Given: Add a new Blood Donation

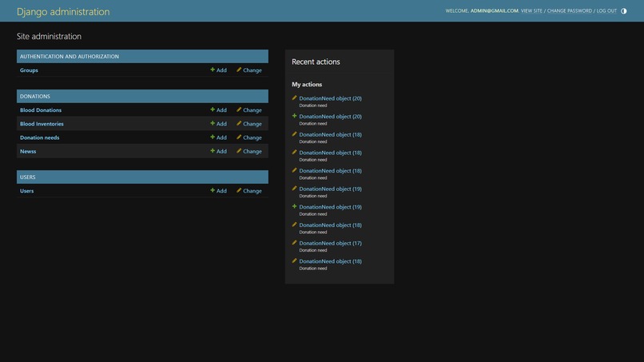Looking at the screenshot, I should [x=218, y=110].
